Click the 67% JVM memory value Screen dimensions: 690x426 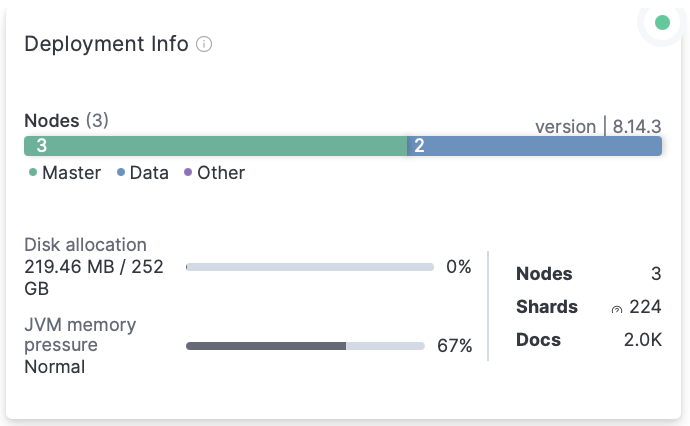pos(454,346)
